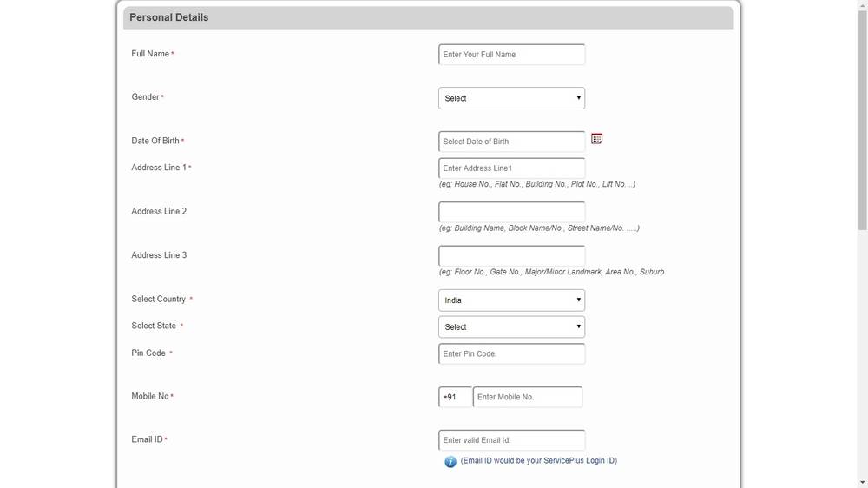
Task: Focus the Enter valid Email Id field
Action: (x=511, y=440)
